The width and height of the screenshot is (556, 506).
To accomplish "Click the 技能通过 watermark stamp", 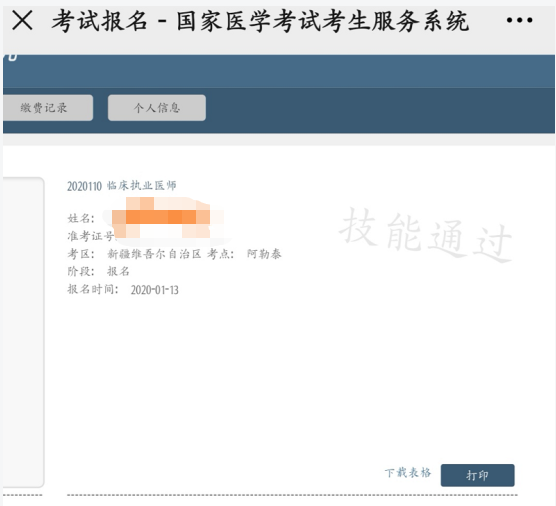I will 425,235.
